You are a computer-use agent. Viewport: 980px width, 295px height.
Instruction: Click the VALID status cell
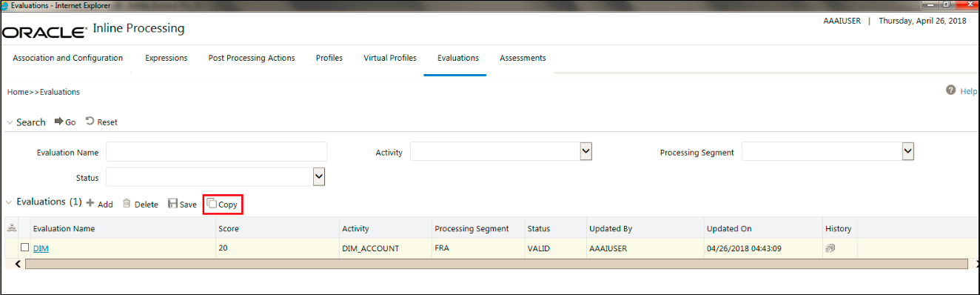(x=539, y=248)
